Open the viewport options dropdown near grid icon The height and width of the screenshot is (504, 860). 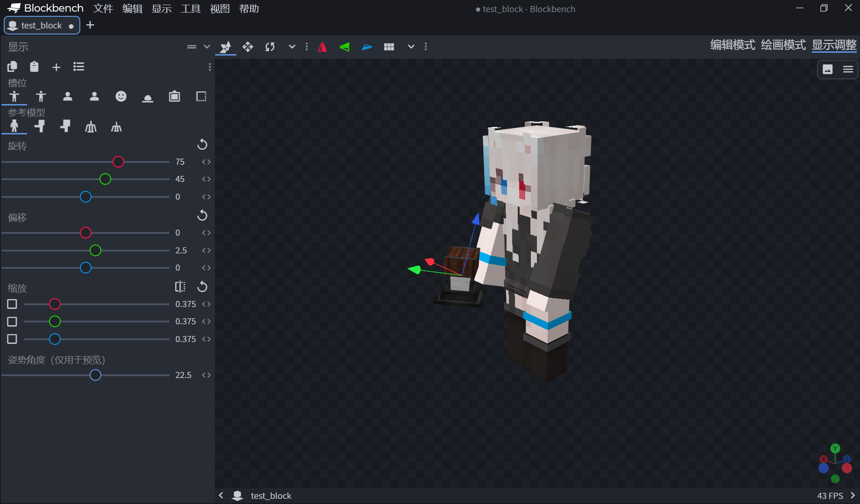(x=411, y=47)
